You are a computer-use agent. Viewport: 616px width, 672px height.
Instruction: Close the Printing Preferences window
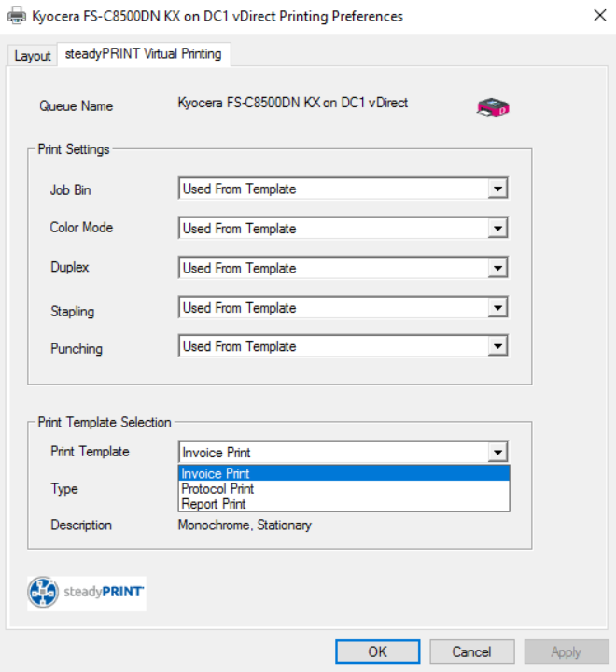[x=598, y=16]
